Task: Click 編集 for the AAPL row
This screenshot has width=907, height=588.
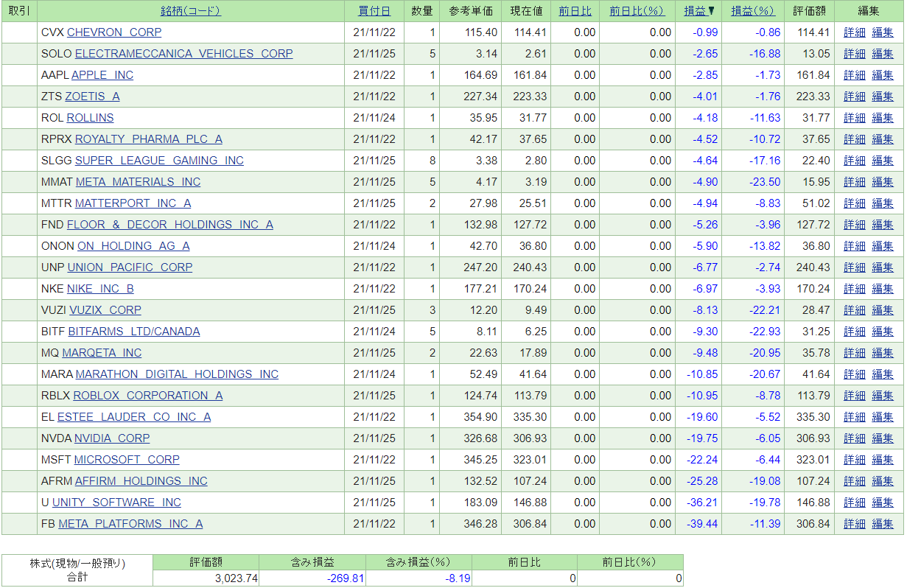Action: click(x=883, y=75)
